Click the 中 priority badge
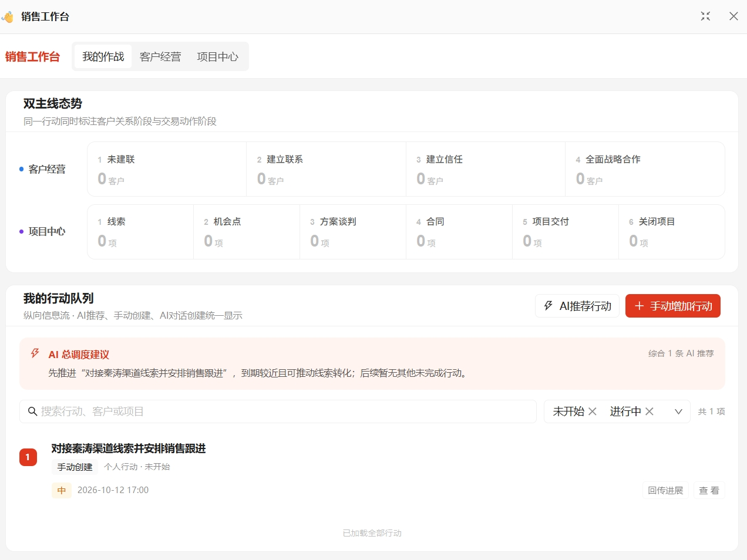This screenshot has height=560, width=747. coord(62,490)
